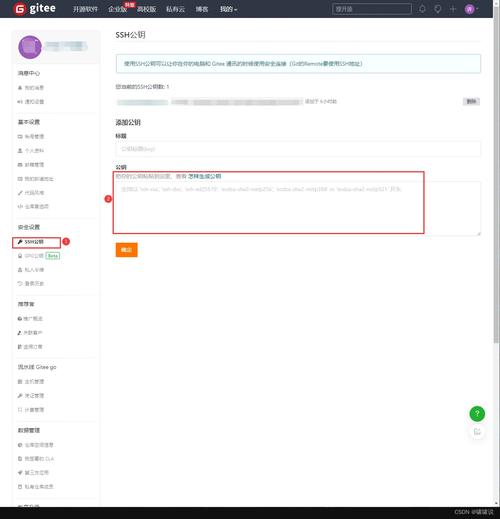Click the icon beside 私人令牌
The width and height of the screenshot is (500, 519).
coord(20,270)
